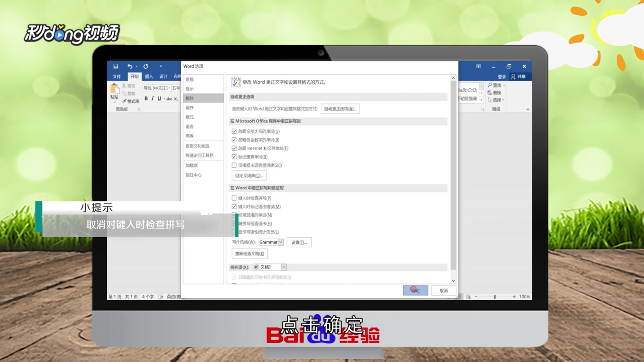The image size is (644, 362).
Task: Click options scrollbar up arrow
Action: tap(453, 78)
